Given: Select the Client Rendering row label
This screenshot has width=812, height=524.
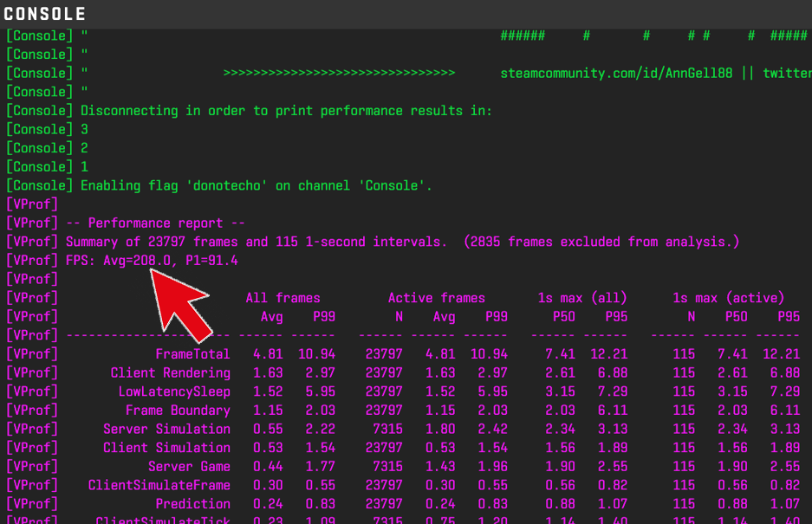Looking at the screenshot, I should click(170, 373).
